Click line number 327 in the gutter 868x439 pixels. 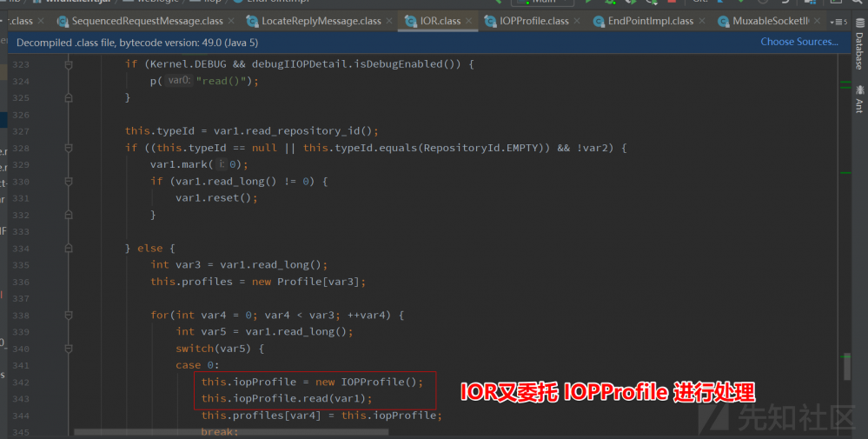point(21,131)
